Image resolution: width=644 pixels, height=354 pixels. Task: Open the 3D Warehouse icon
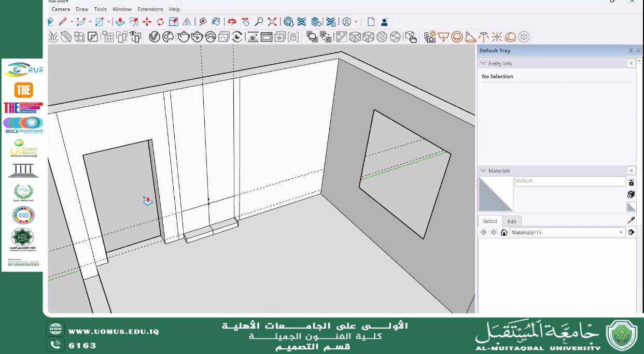(x=289, y=22)
